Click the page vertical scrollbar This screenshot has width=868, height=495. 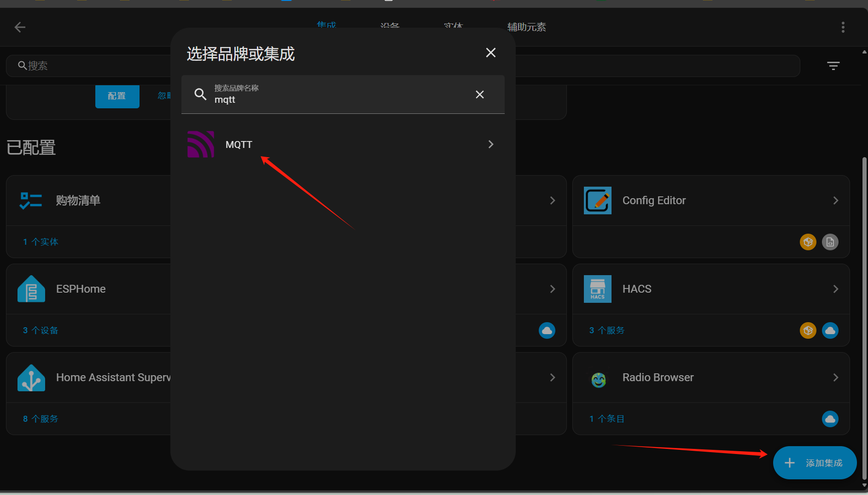click(x=864, y=318)
